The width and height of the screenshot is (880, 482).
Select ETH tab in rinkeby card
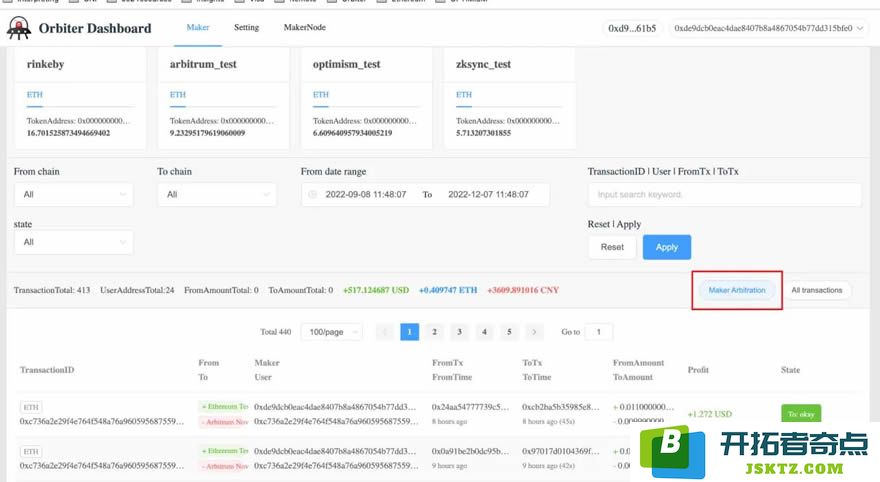point(35,95)
